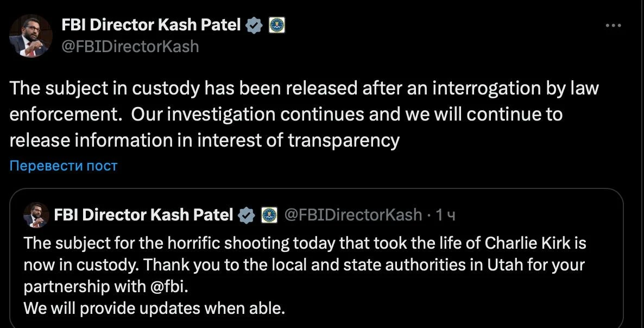Click the blue verified badge on main post
The height and width of the screenshot is (328, 644).
254,25
